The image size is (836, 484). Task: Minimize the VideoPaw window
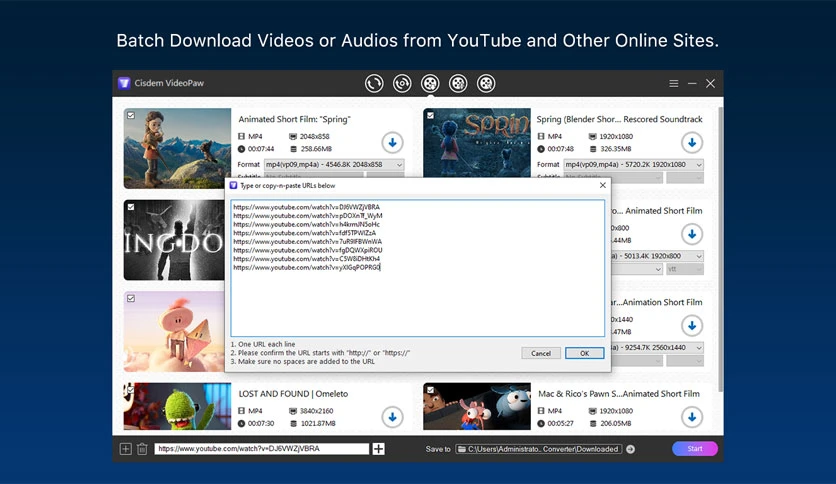(x=692, y=84)
